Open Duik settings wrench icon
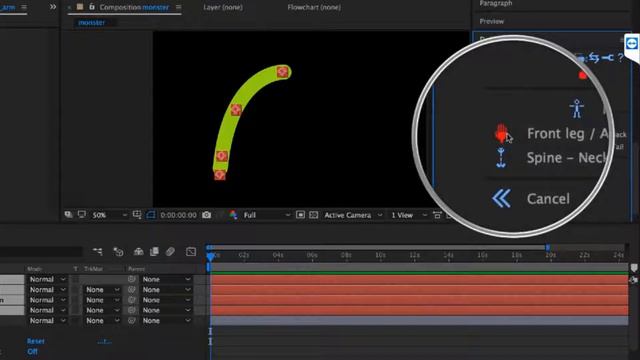 pyautogui.click(x=608, y=58)
